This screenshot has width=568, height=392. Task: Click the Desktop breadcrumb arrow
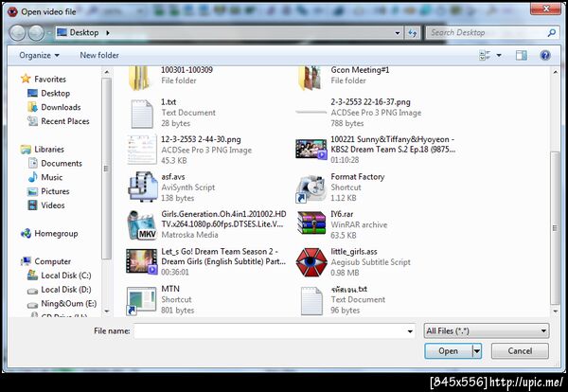click(x=108, y=33)
